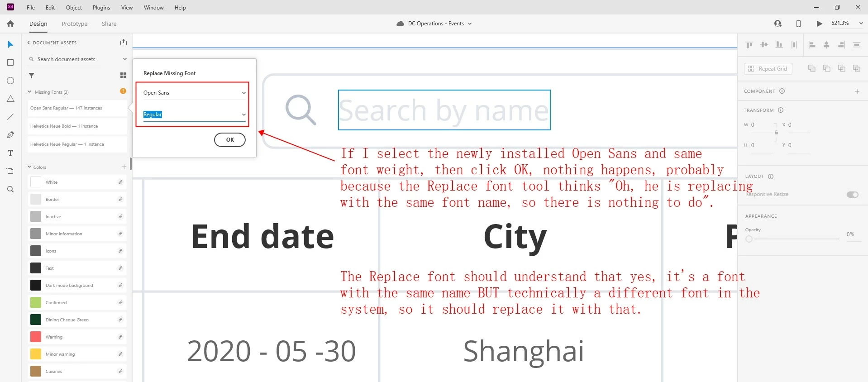Switch assets to grid view
Viewport: 868px width, 382px height.
[123, 76]
